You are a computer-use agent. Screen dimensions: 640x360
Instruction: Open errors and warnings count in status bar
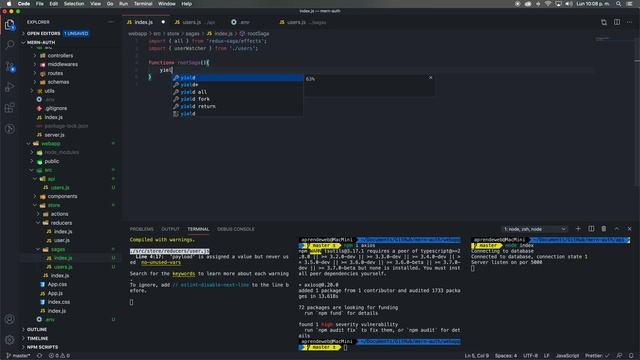pos(59,356)
